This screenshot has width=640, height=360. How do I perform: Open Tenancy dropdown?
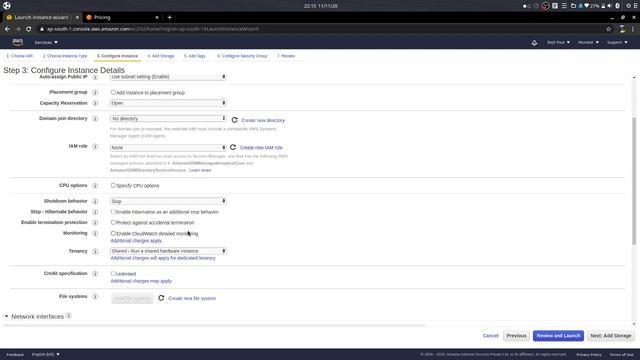[x=168, y=251]
